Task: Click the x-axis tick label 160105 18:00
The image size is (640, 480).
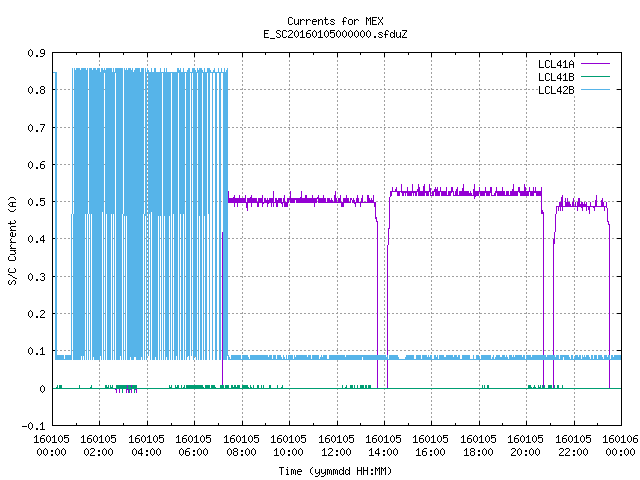Action: click(478, 446)
